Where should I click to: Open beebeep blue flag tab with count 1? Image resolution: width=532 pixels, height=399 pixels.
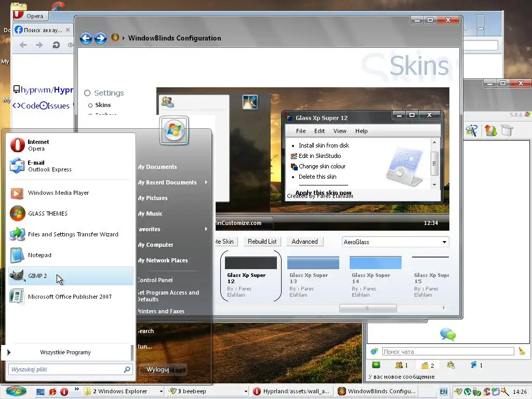(x=476, y=365)
